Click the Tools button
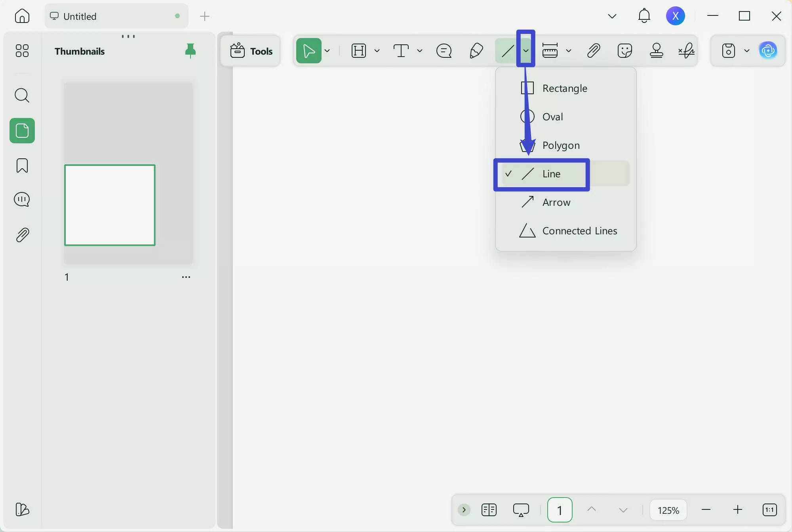The width and height of the screenshot is (792, 532). pyautogui.click(x=251, y=51)
